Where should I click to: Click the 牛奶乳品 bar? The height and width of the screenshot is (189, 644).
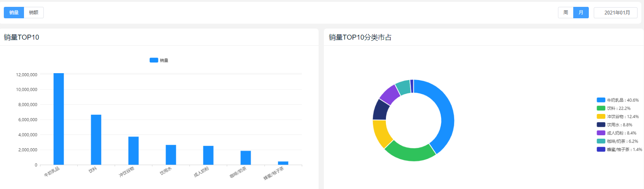(x=59, y=119)
